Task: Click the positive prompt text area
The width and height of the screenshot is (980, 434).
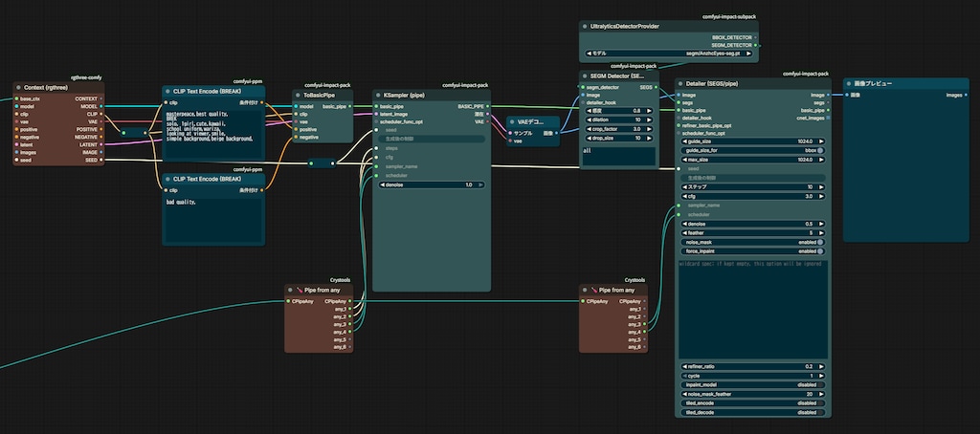Action: [x=213, y=134]
